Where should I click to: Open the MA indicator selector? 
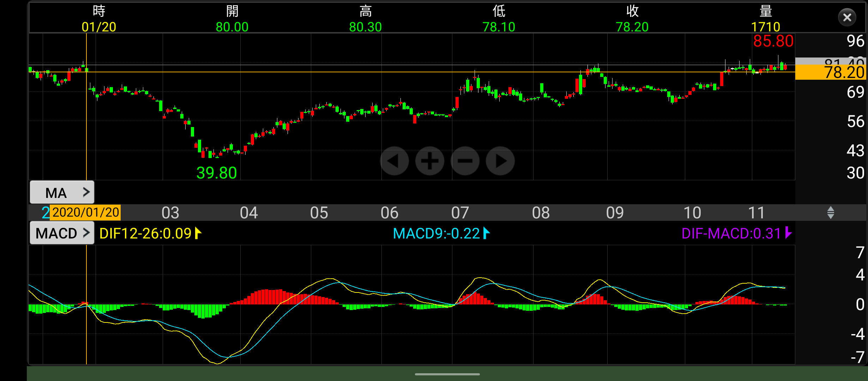point(62,192)
